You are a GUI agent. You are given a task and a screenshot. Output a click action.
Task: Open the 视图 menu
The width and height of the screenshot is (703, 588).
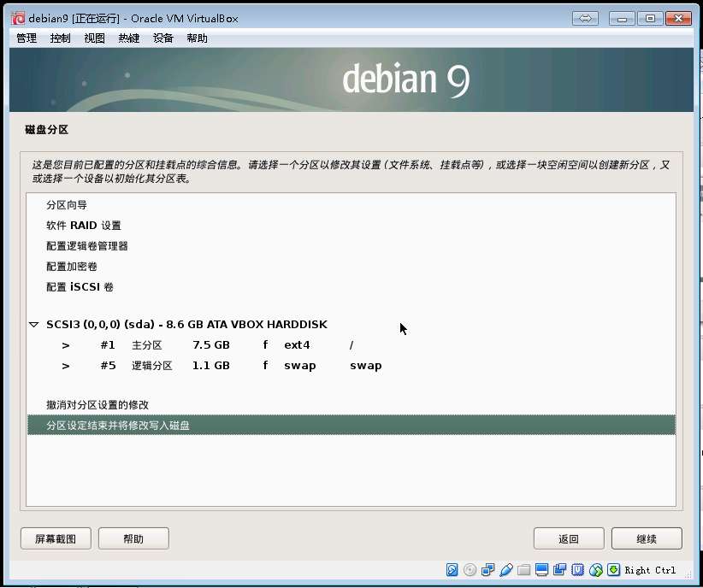tap(95, 38)
